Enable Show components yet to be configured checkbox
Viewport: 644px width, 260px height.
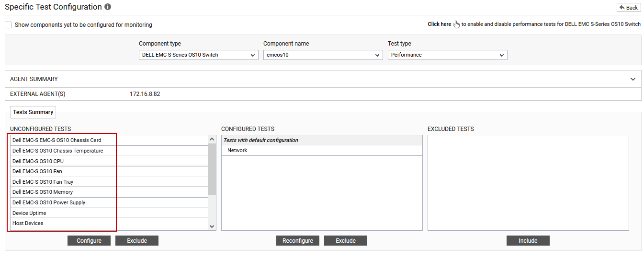tap(8, 25)
